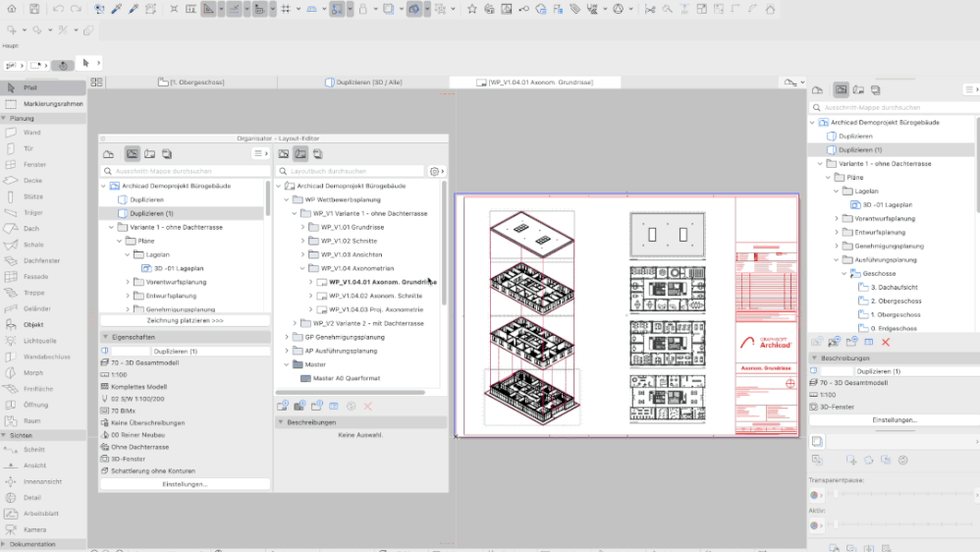Select the Treppe stair tool
The image size is (980, 552).
pos(33,293)
